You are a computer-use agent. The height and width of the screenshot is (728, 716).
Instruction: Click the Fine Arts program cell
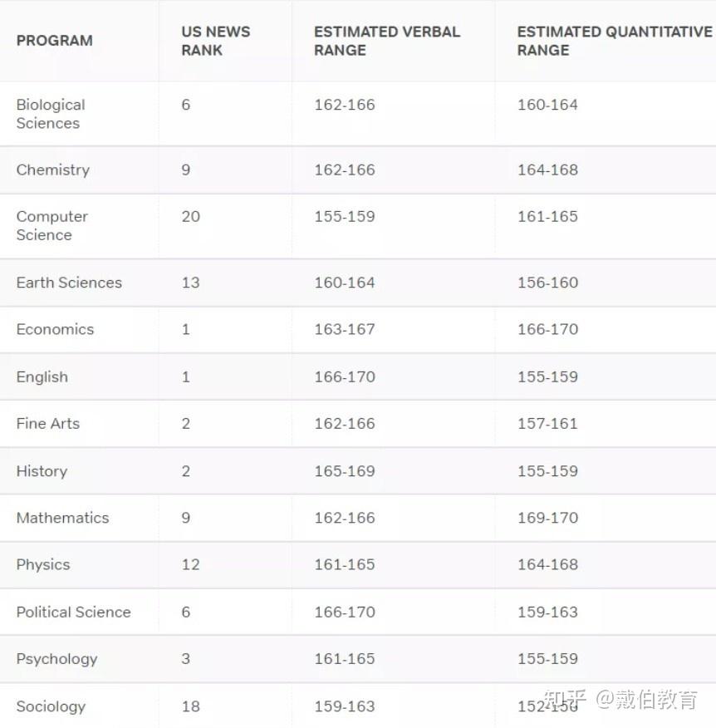click(48, 423)
